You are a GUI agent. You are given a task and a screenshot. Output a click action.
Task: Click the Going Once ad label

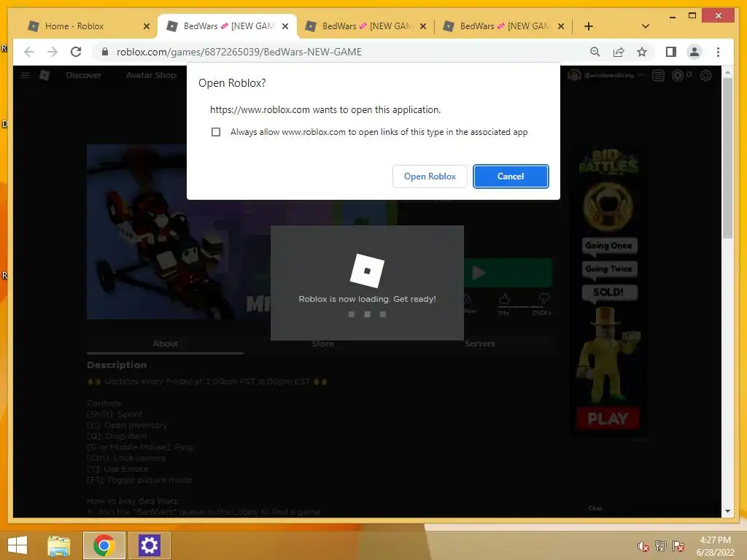tap(608, 246)
